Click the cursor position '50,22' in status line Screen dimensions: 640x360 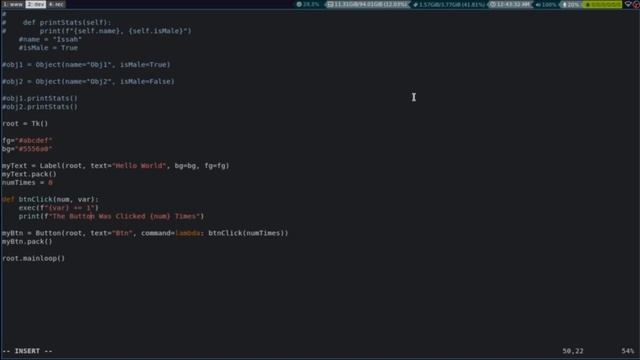click(573, 351)
